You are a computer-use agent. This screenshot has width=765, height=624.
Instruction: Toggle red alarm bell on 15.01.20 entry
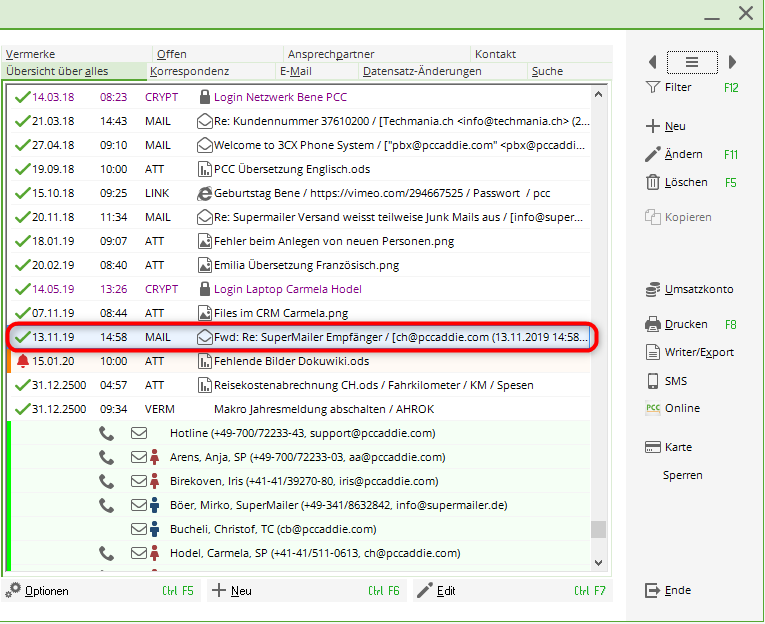pos(22,361)
